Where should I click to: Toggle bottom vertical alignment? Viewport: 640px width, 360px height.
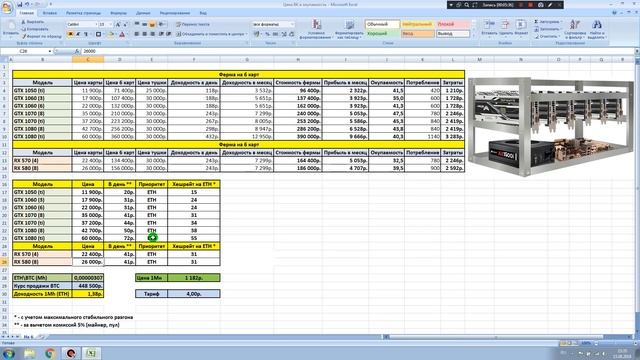click(x=152, y=24)
